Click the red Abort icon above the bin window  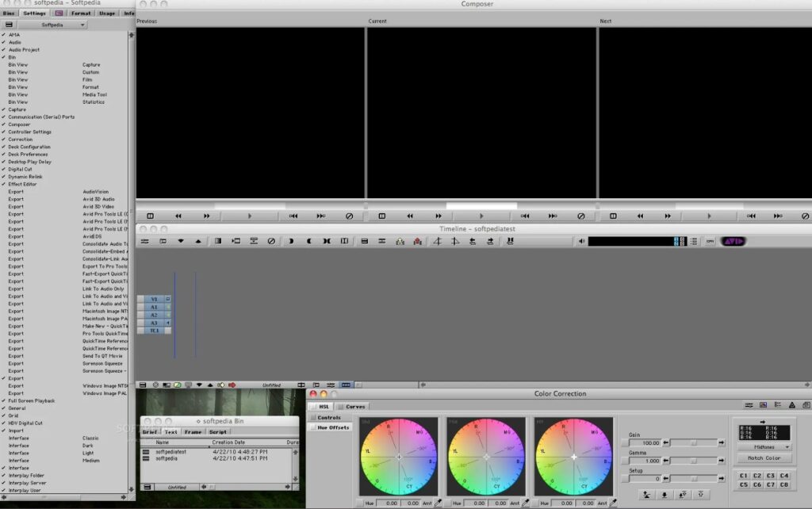[232, 385]
